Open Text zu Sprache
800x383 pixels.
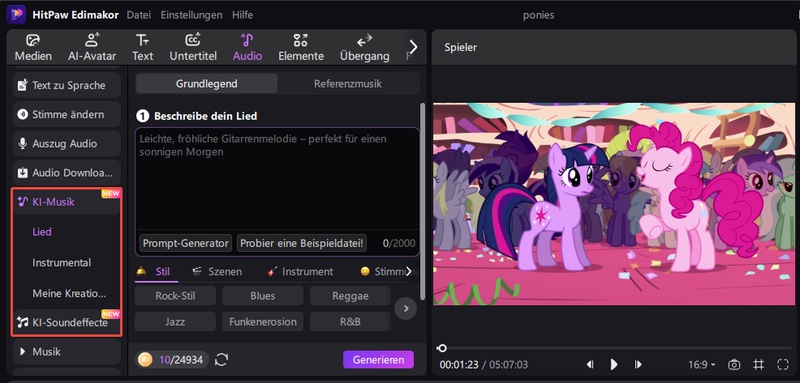(67, 85)
